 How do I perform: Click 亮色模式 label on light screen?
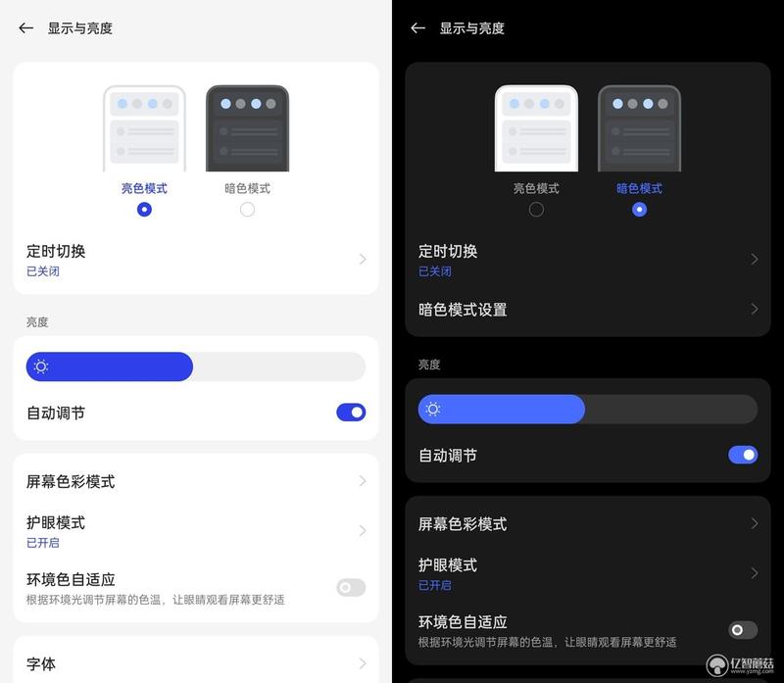[144, 188]
